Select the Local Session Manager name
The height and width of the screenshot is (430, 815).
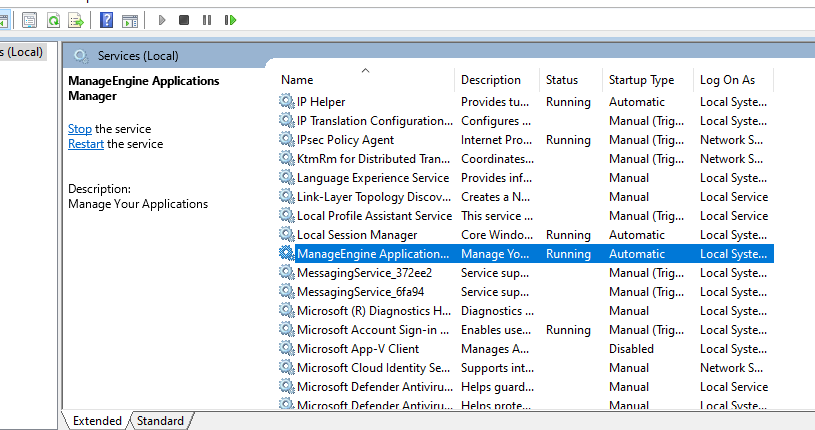click(x=357, y=235)
